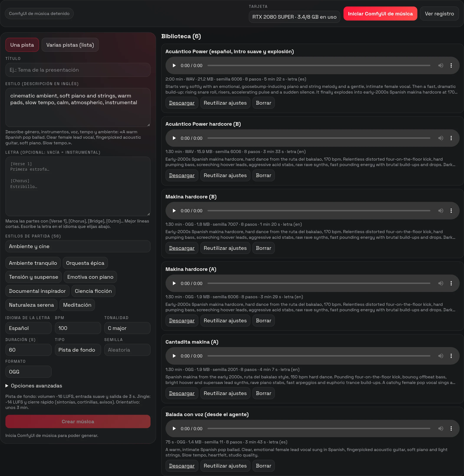This screenshot has height=476, width=464.
Task: Select the Una pista tab
Action: [x=22, y=45]
